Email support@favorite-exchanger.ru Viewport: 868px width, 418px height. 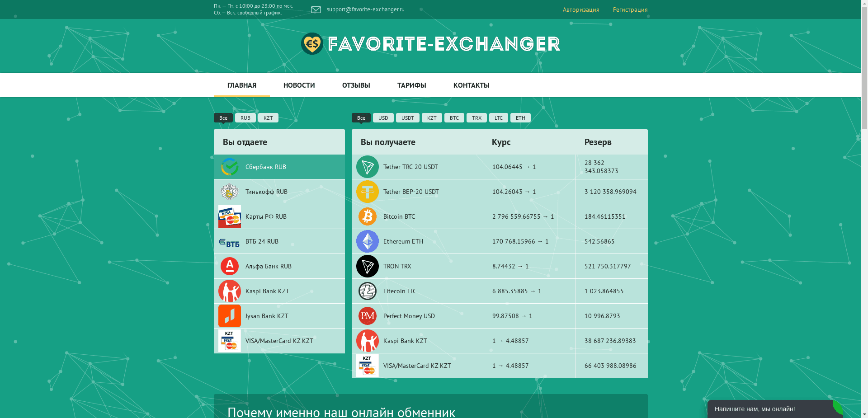click(365, 9)
